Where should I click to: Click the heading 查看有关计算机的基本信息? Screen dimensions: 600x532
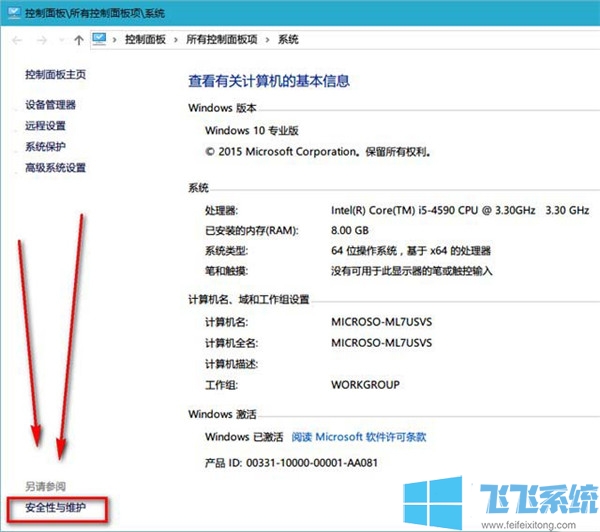coord(269,81)
